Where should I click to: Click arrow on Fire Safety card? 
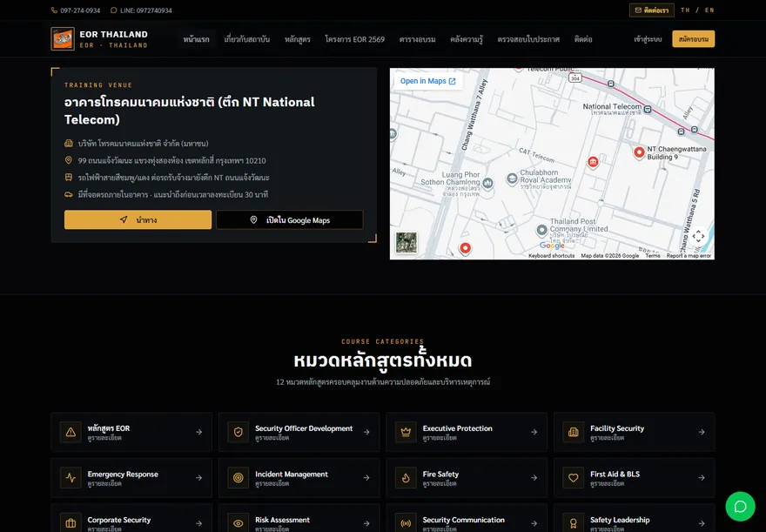(x=534, y=478)
